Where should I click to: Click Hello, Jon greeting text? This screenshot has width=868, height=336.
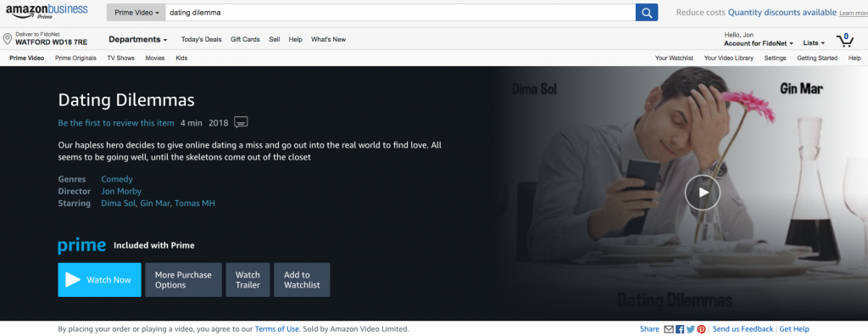tap(739, 35)
